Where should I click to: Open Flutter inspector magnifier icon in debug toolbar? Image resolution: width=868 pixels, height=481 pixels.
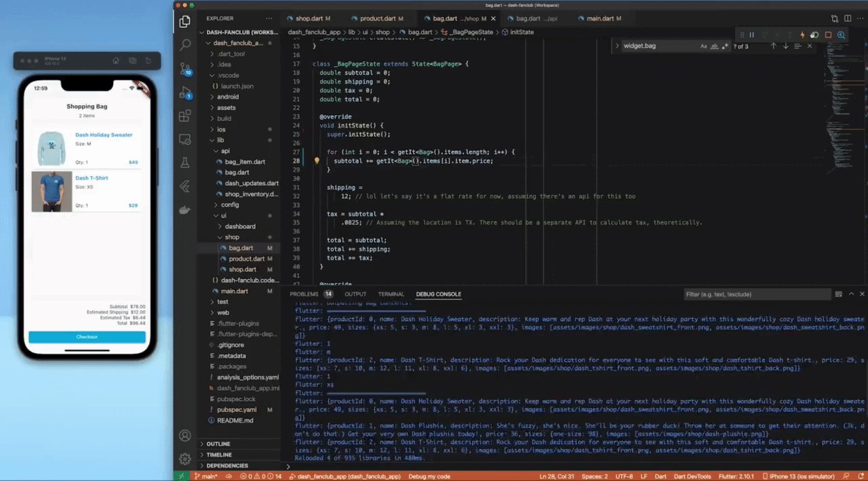(841, 35)
